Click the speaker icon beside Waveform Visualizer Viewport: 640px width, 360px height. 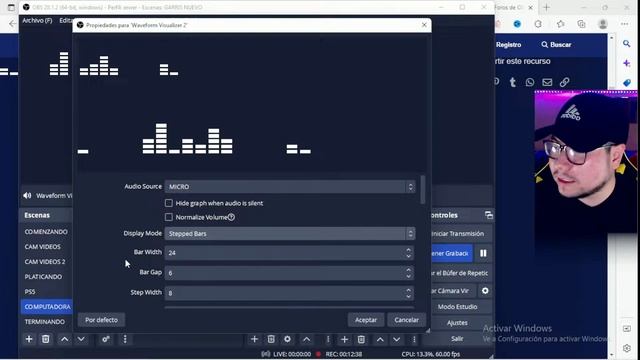coord(27,196)
